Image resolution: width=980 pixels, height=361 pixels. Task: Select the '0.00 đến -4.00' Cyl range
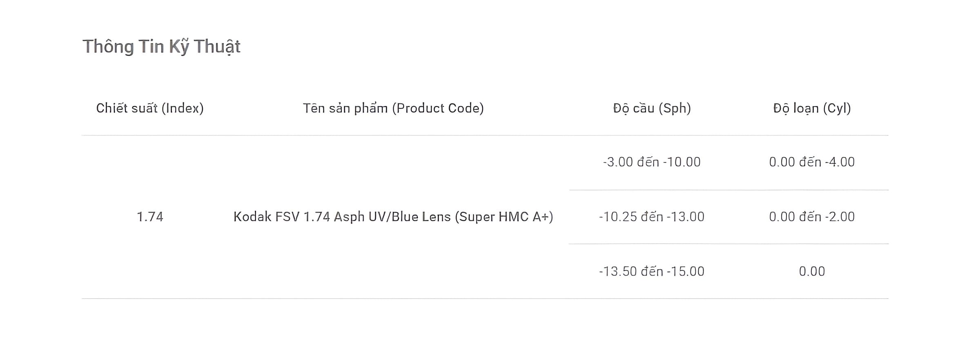(812, 162)
